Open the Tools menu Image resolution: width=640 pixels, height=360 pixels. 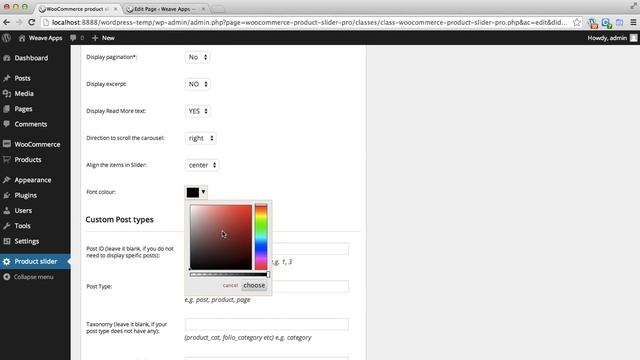coord(22,226)
